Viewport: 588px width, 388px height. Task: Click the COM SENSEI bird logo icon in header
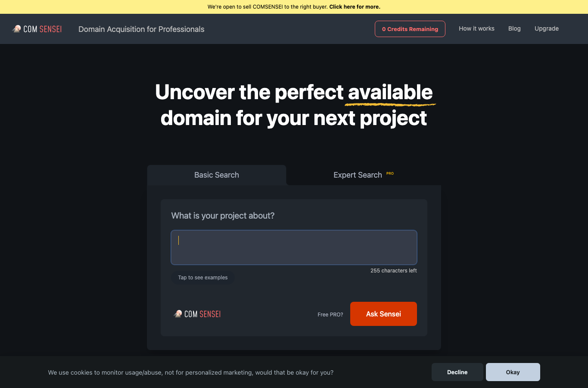17,29
